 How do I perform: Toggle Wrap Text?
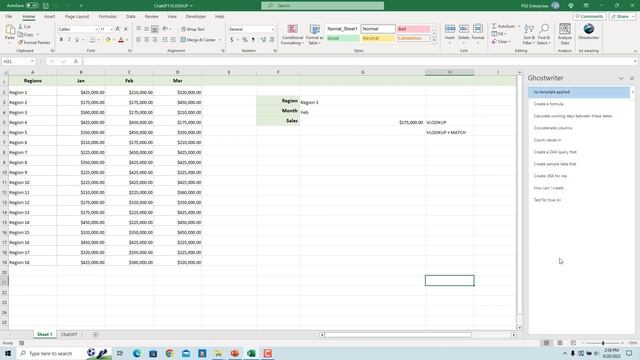point(193,29)
